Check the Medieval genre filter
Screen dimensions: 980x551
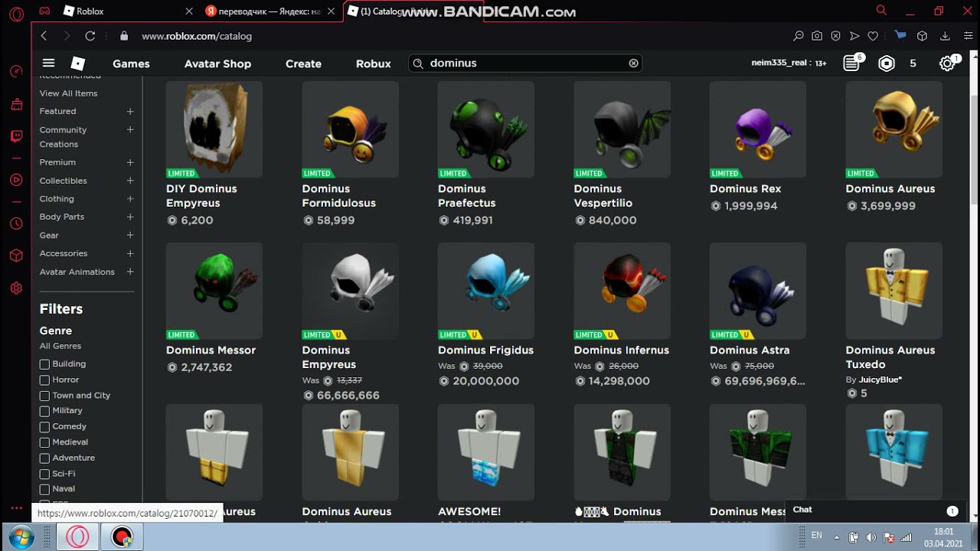tap(44, 442)
